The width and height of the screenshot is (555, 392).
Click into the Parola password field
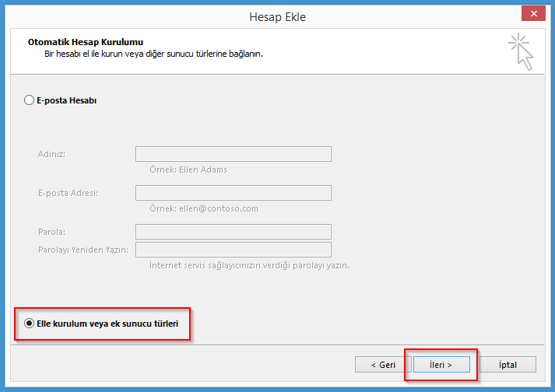click(x=233, y=232)
